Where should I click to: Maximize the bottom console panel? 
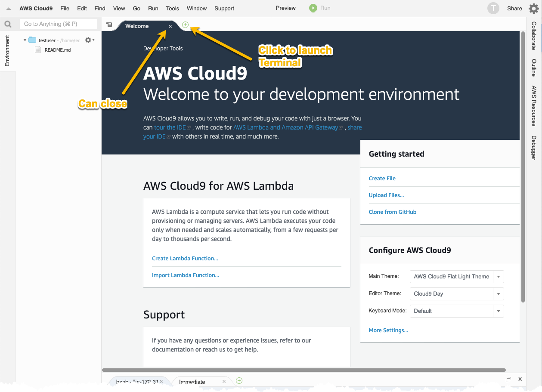point(508,380)
